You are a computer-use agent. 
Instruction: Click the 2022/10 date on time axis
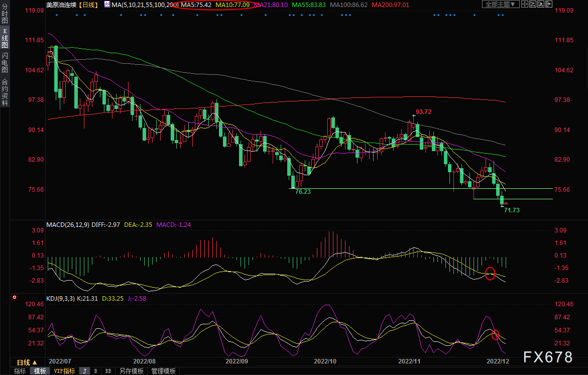(x=325, y=361)
